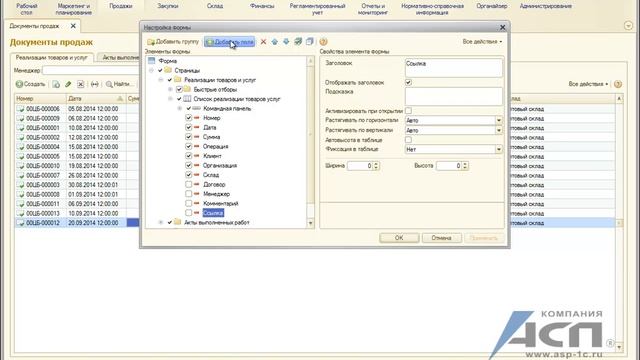
Task: Click the Менеджер filter field
Action: coord(91,70)
